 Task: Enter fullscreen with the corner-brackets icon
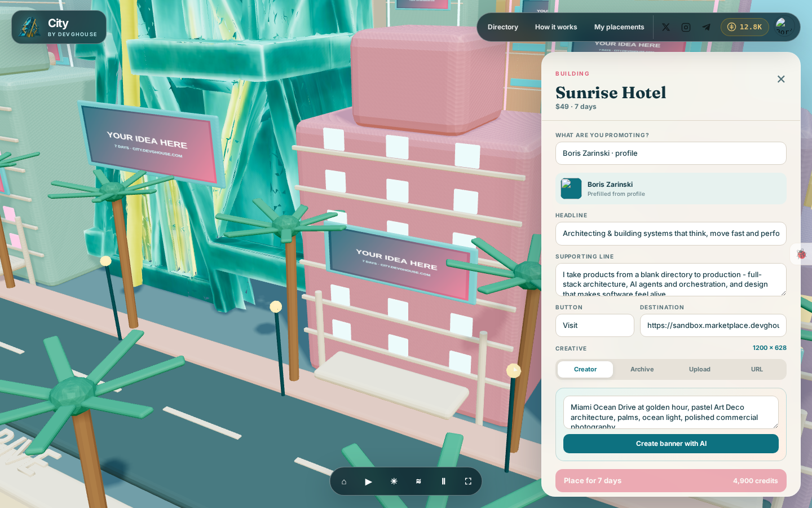click(468, 481)
